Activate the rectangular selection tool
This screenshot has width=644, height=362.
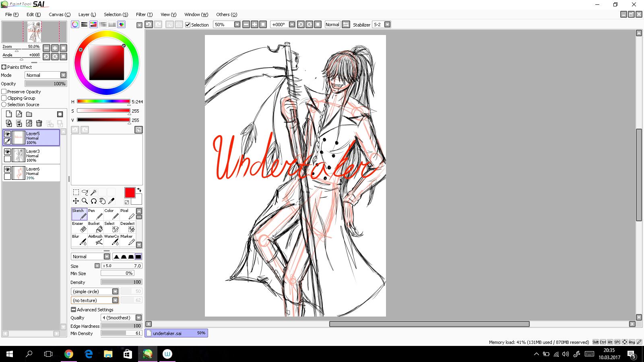[76, 192]
